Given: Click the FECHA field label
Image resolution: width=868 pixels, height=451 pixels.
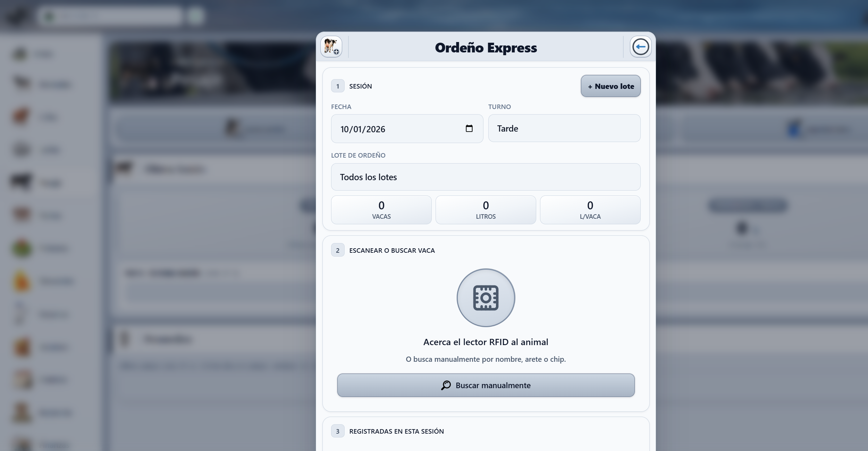Looking at the screenshot, I should pyautogui.click(x=341, y=107).
